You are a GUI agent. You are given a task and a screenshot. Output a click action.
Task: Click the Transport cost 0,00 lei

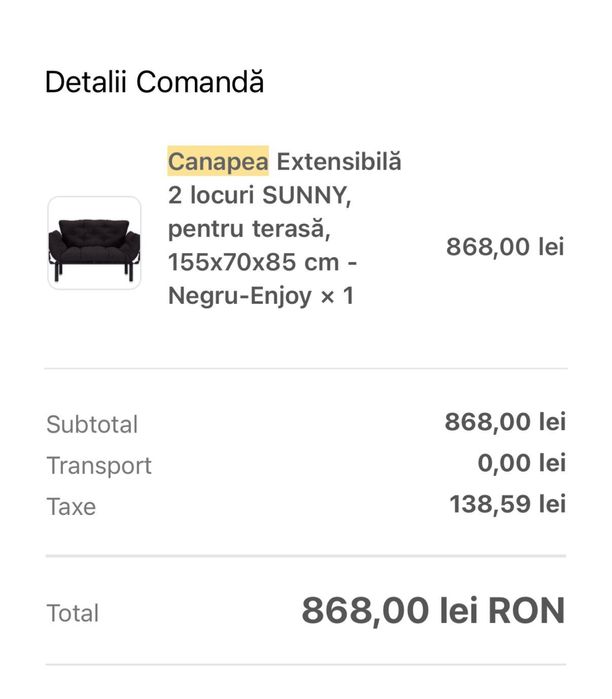point(521,463)
